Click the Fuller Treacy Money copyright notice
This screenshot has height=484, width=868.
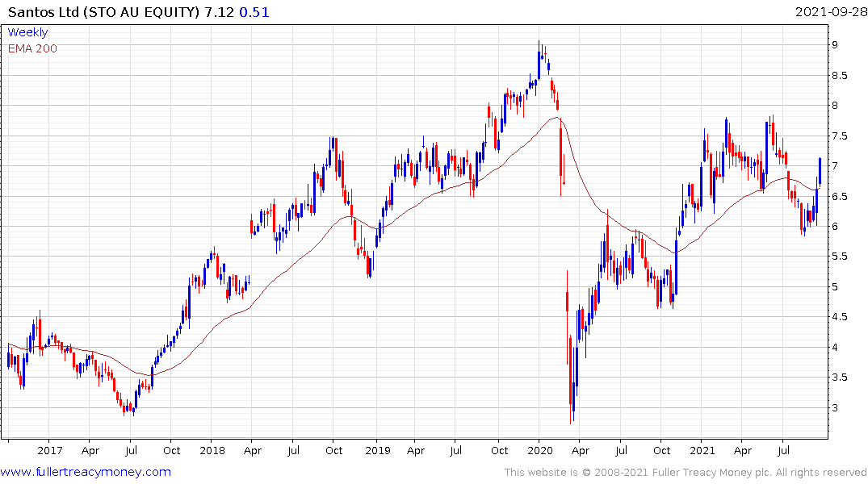tap(686, 473)
